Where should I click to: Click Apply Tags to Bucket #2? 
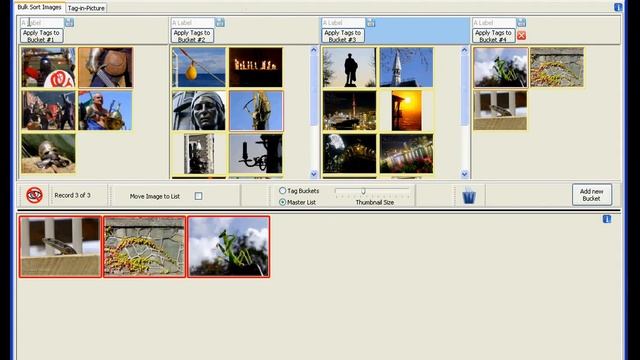(x=192, y=36)
